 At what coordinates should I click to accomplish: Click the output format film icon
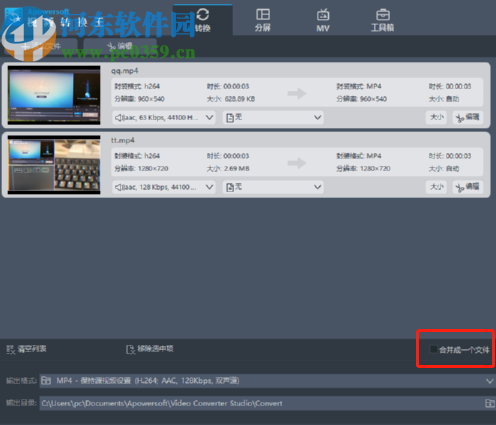click(x=46, y=381)
